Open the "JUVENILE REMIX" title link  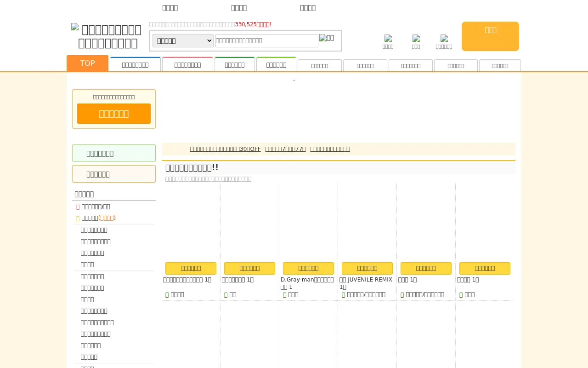366,283
